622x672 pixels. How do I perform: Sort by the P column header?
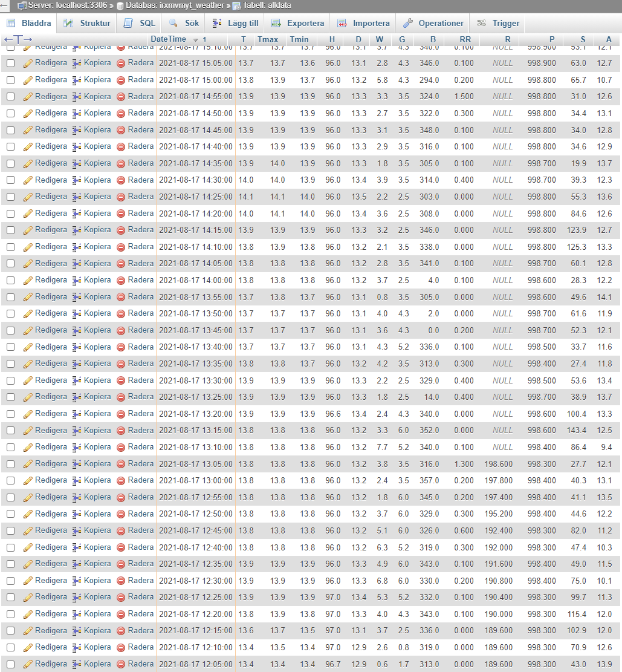552,39
